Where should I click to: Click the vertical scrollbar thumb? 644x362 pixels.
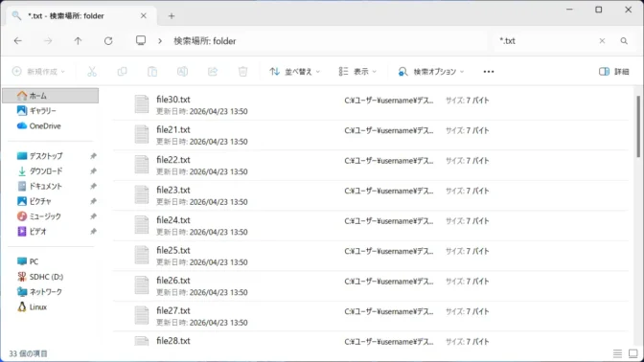tap(638, 126)
